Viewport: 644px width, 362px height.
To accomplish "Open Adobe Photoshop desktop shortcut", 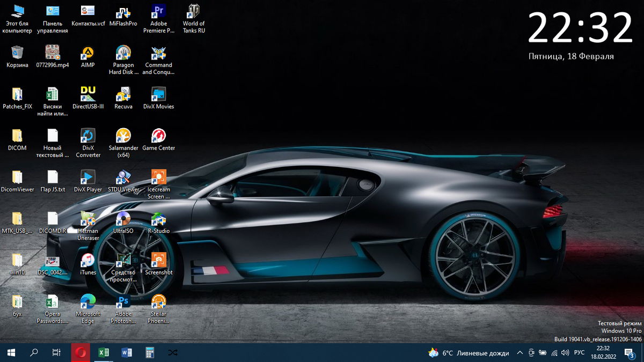I will 123,308.
